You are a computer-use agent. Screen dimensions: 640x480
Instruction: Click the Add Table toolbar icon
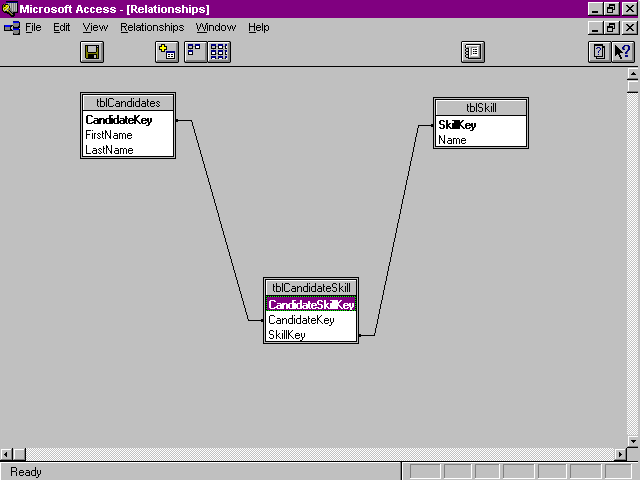tap(167, 52)
